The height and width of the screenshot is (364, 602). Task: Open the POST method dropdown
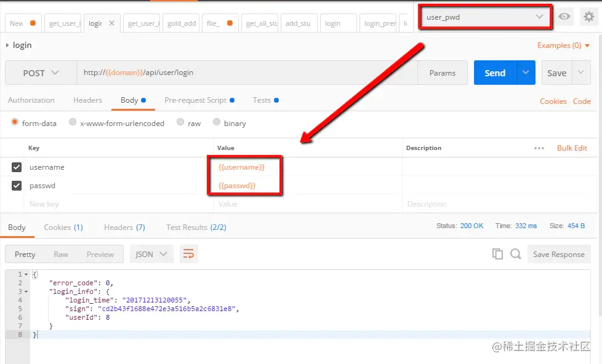(x=41, y=73)
